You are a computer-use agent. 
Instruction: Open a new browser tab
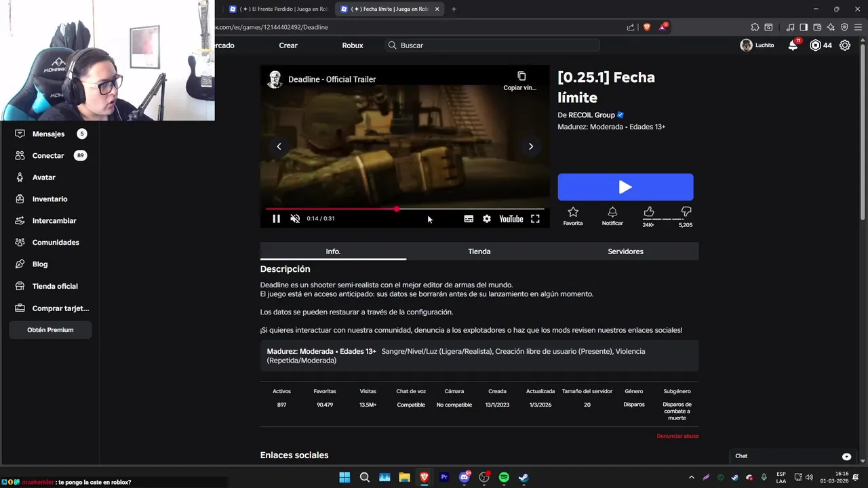454,9
